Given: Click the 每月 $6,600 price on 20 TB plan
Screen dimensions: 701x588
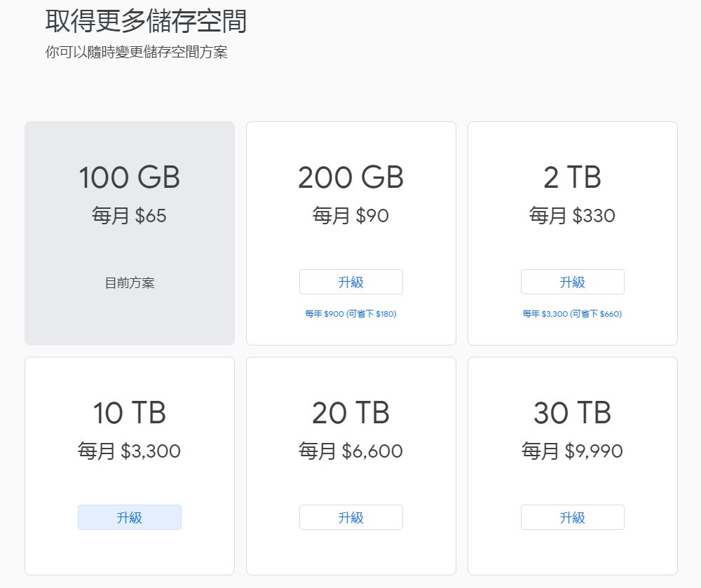Looking at the screenshot, I should (x=350, y=451).
